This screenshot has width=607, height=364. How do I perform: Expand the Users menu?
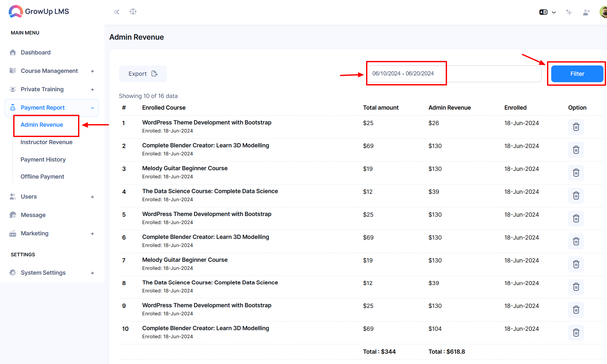point(92,197)
